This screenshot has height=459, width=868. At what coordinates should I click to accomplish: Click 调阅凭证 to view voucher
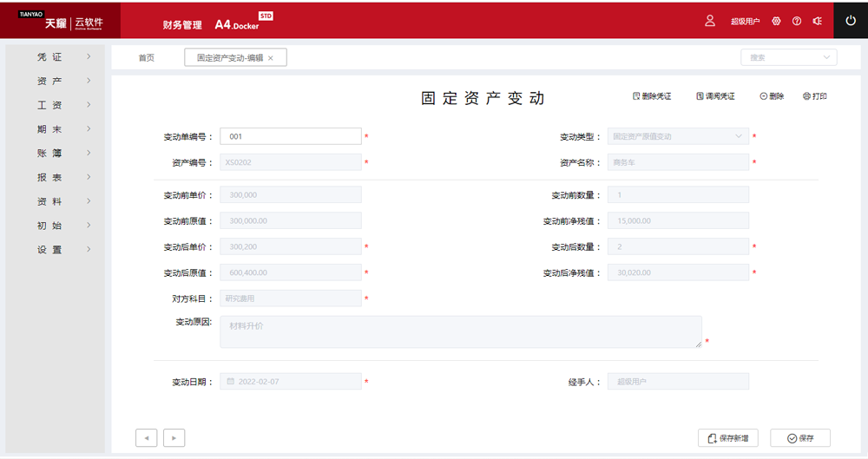click(x=715, y=96)
